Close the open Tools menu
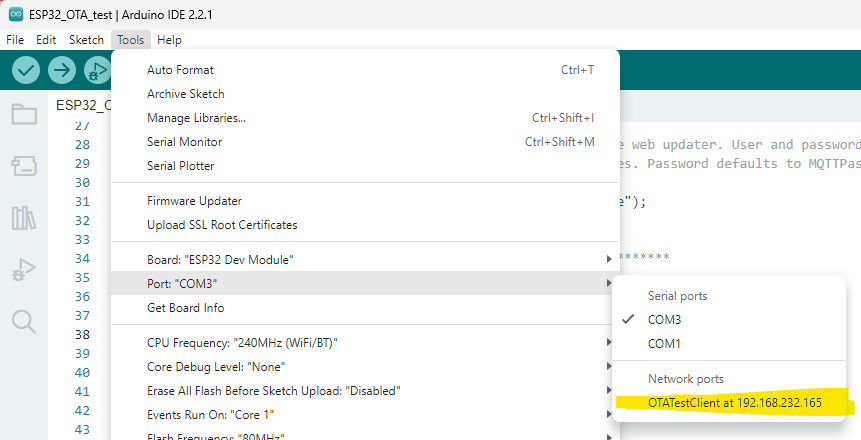Viewport: 861px width, 440px height. coord(130,40)
